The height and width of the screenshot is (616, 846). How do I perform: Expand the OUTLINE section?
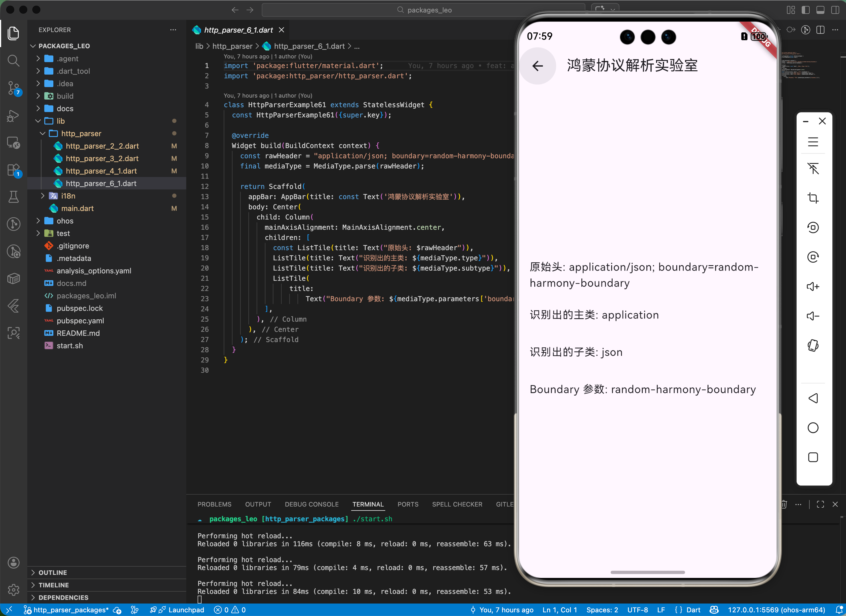53,572
